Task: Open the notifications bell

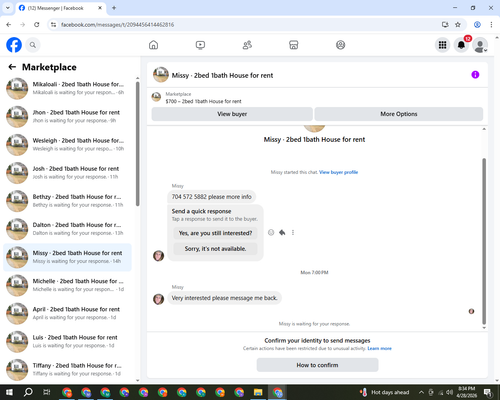Action: coord(461,45)
